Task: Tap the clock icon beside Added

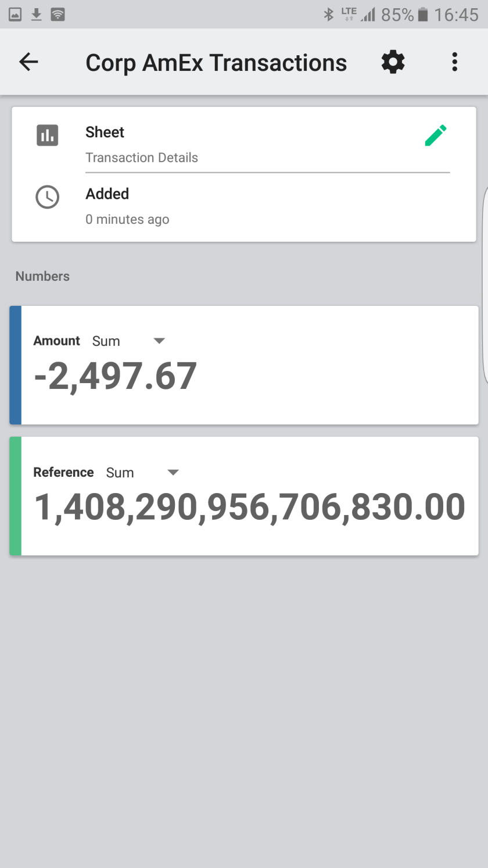Action: [x=48, y=197]
